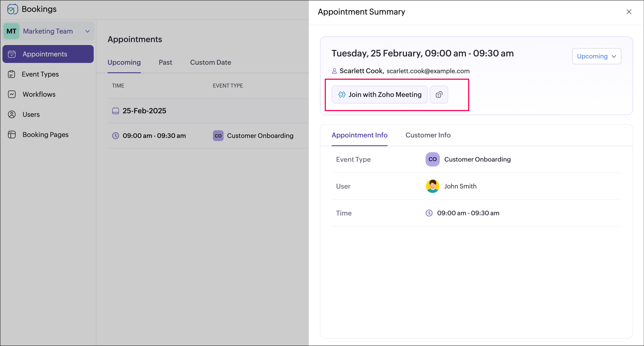This screenshot has height=346, width=644.
Task: Click Join with Zoho Meeting button
Action: (x=379, y=95)
